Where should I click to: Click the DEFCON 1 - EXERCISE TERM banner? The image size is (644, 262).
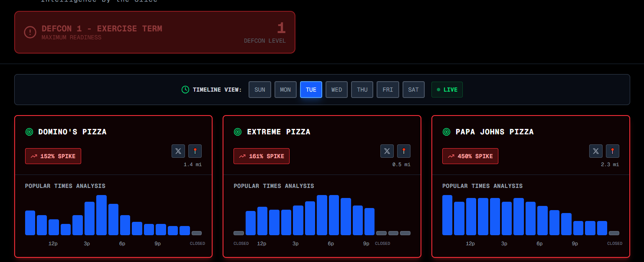pyautogui.click(x=155, y=32)
